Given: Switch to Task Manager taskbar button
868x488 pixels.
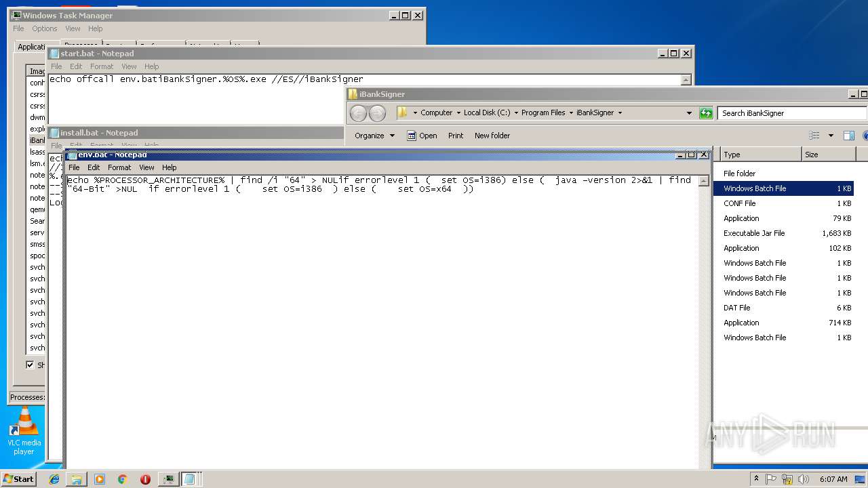Looking at the screenshot, I should pos(168,479).
